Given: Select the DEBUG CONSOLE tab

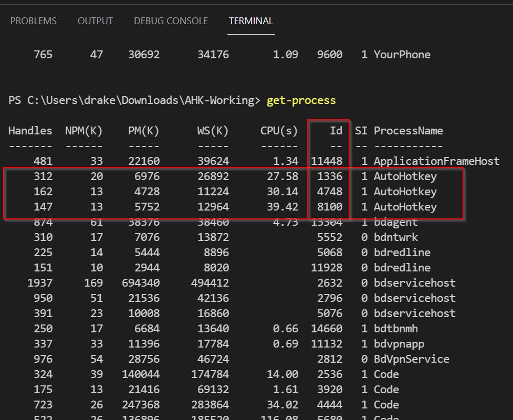Looking at the screenshot, I should point(171,21).
